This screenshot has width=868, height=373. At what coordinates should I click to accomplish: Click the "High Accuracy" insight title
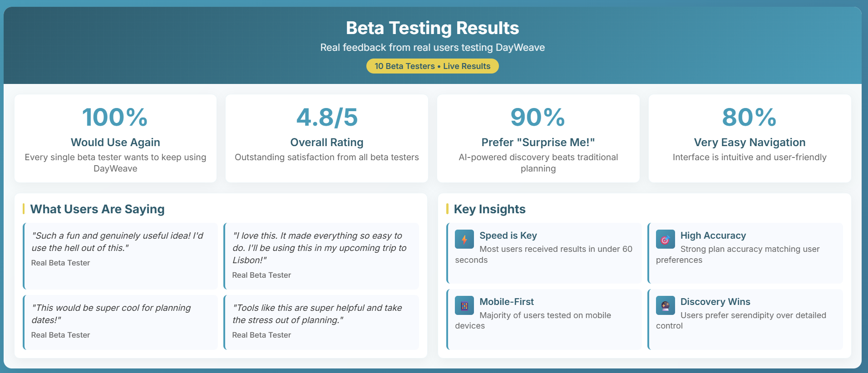(713, 236)
